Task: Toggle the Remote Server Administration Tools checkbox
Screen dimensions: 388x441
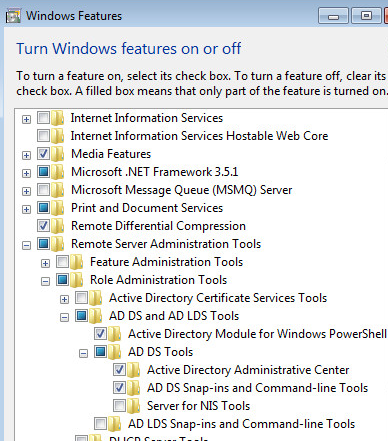Action: click(x=43, y=244)
